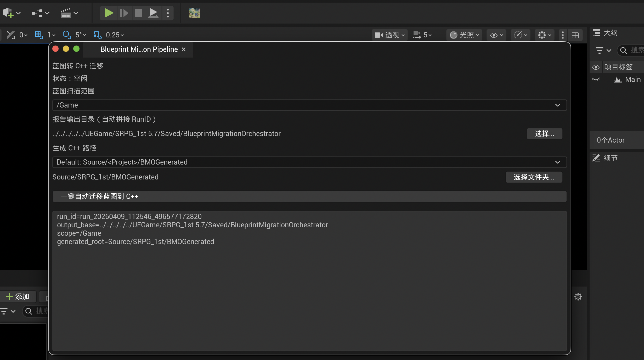
Task: Click the viewport layout grid icon
Action: [x=575, y=35]
